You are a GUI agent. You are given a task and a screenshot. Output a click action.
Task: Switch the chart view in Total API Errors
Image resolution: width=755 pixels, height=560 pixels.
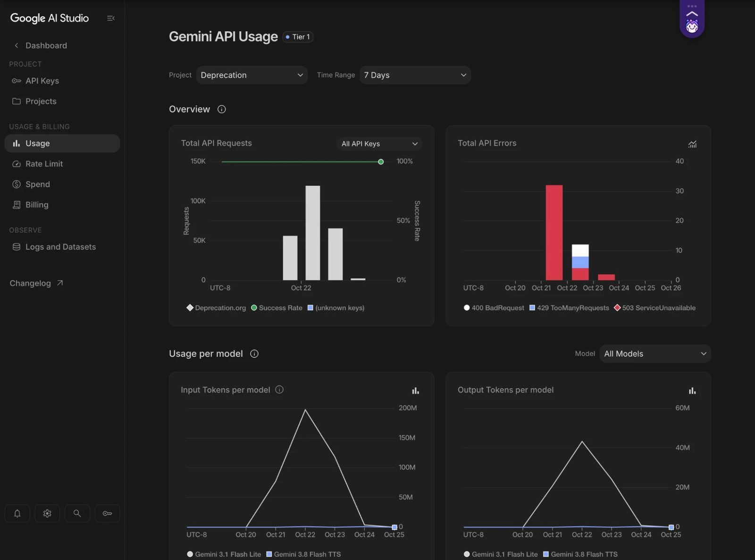coord(692,144)
